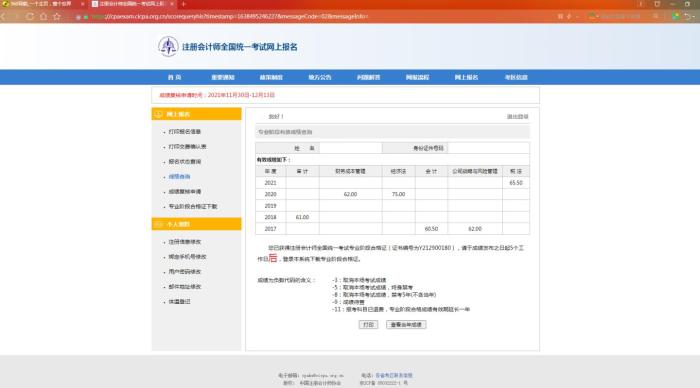Click the 2019 year cell
700x388 pixels.
point(271,206)
